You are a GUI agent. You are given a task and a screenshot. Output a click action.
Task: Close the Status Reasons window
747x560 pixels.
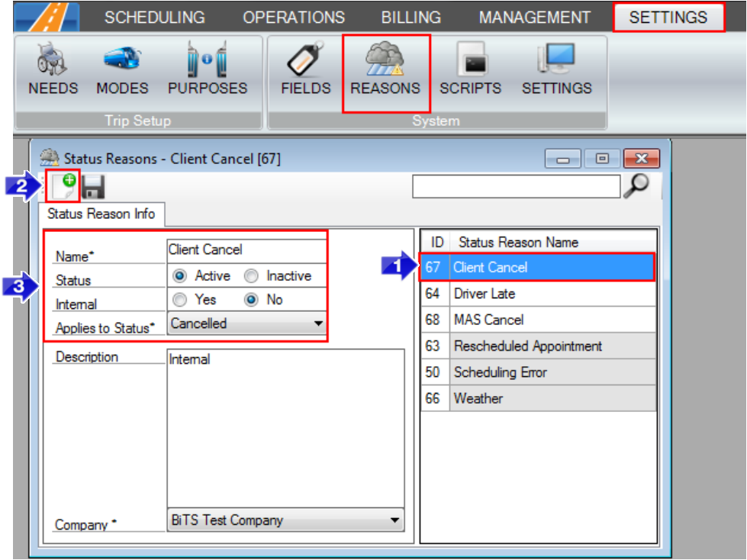(x=642, y=159)
